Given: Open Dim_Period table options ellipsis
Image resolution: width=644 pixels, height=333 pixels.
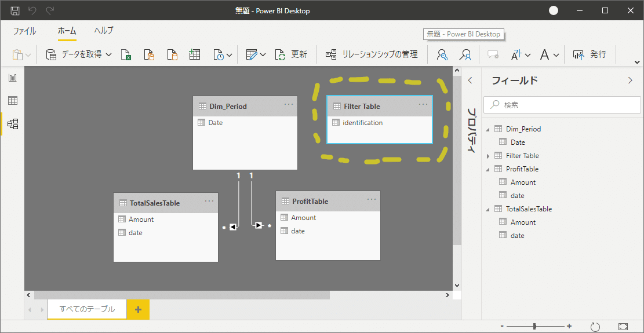Looking at the screenshot, I should pyautogui.click(x=289, y=105).
